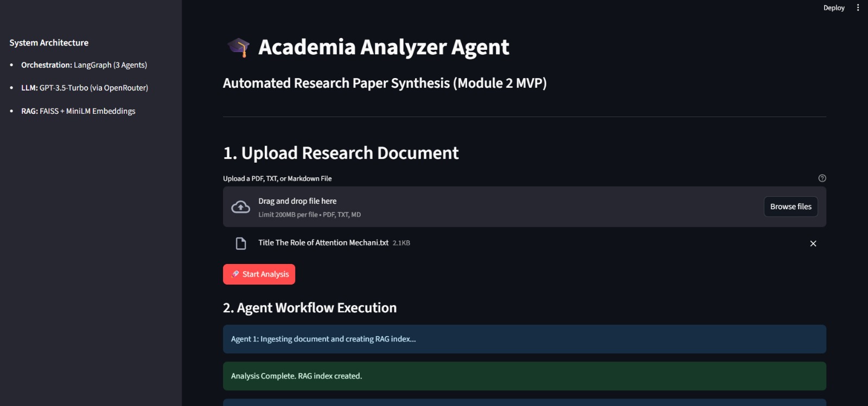868x406 pixels.
Task: Open the three-dot main menu
Action: (858, 8)
